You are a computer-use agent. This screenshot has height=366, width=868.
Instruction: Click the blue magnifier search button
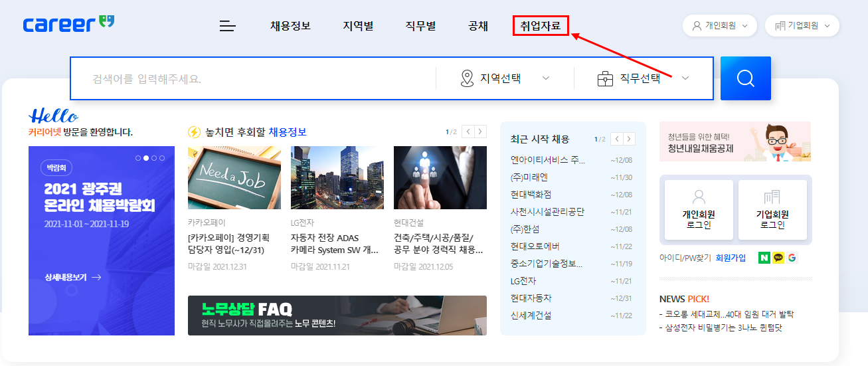click(x=745, y=78)
